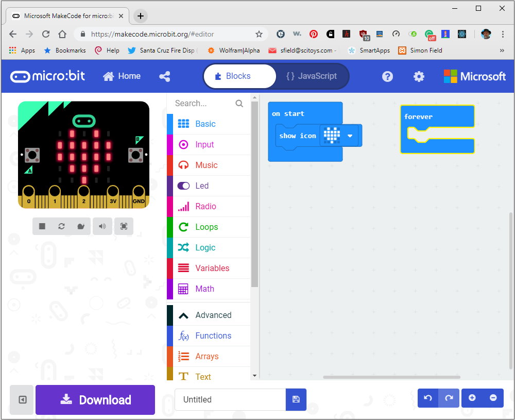Redo the last edit
This screenshot has height=420, width=515.
pos(449,398)
